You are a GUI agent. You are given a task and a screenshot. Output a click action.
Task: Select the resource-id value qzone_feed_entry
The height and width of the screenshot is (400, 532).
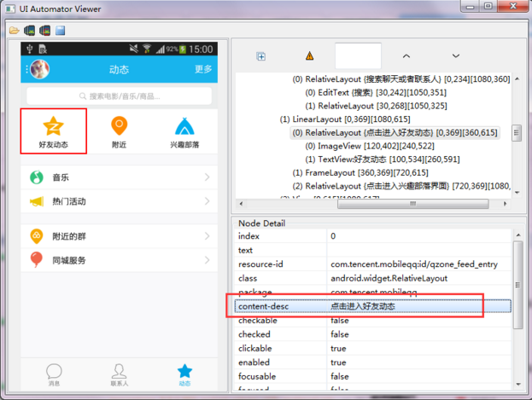click(x=414, y=264)
